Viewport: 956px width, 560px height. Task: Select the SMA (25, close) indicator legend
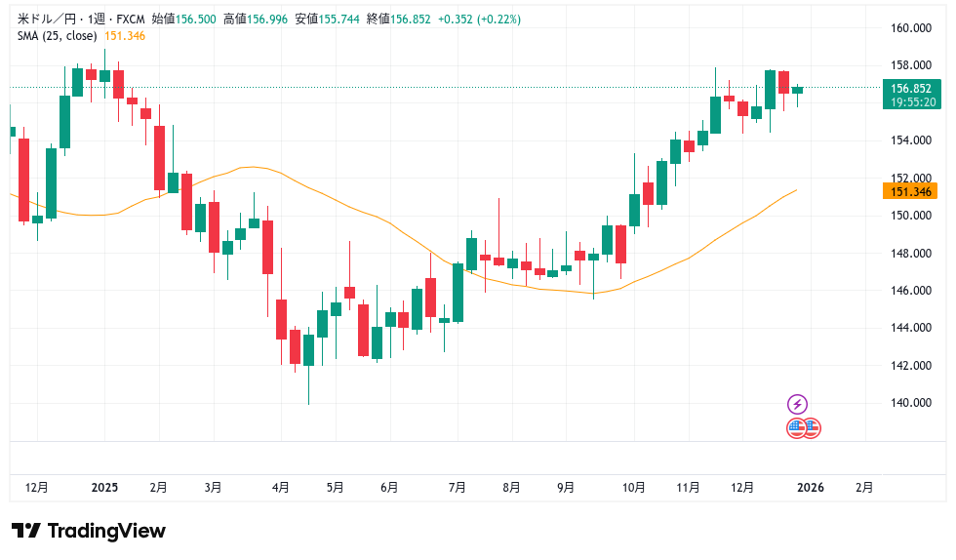tap(57, 36)
